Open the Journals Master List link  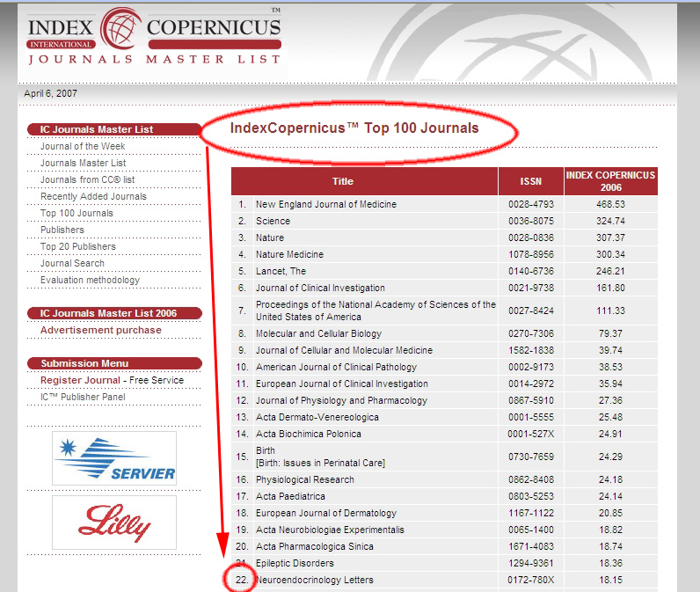83,163
